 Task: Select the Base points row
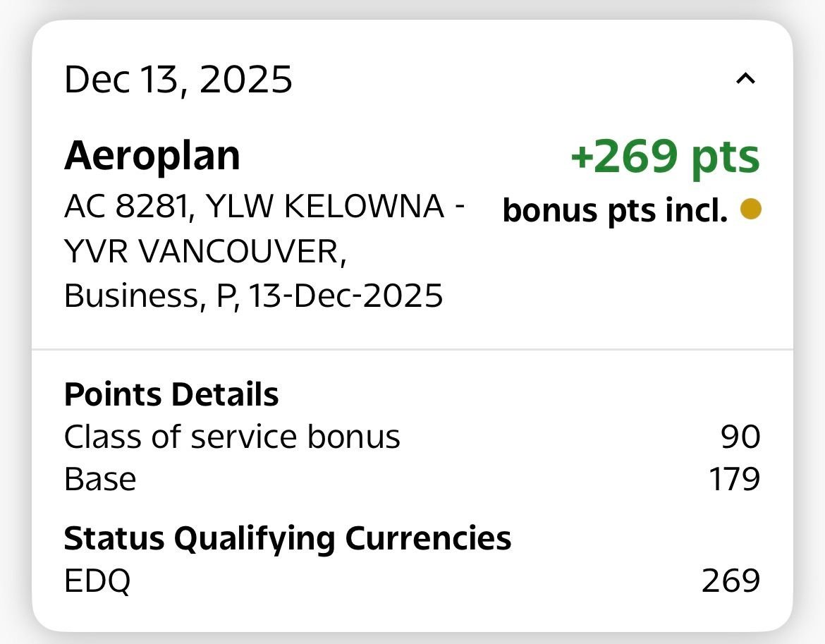pos(99,478)
